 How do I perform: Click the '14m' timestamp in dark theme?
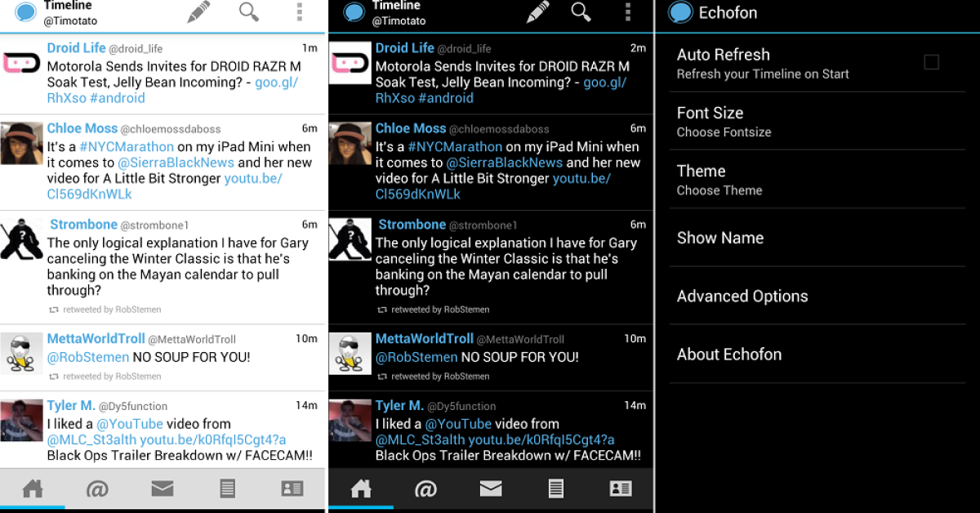[x=635, y=406]
